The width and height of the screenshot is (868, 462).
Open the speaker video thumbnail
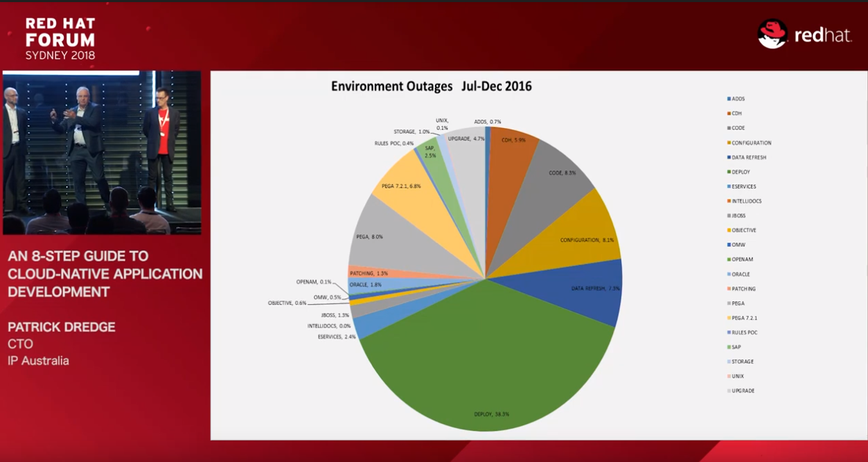coord(102,152)
